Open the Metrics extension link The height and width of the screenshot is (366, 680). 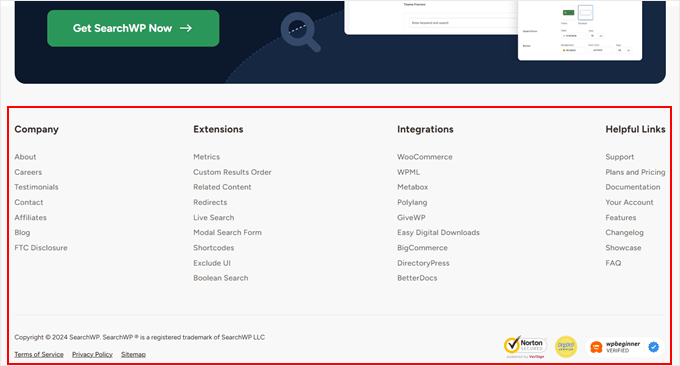click(206, 157)
